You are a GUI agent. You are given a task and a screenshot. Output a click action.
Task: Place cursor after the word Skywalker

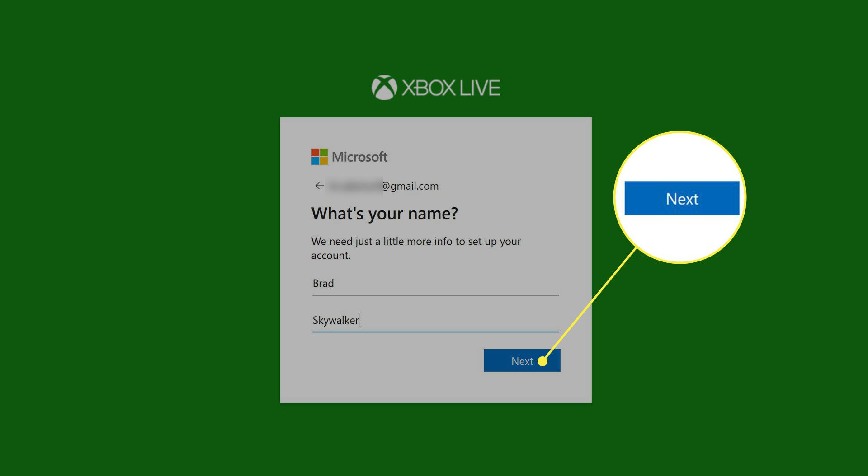[x=360, y=320]
